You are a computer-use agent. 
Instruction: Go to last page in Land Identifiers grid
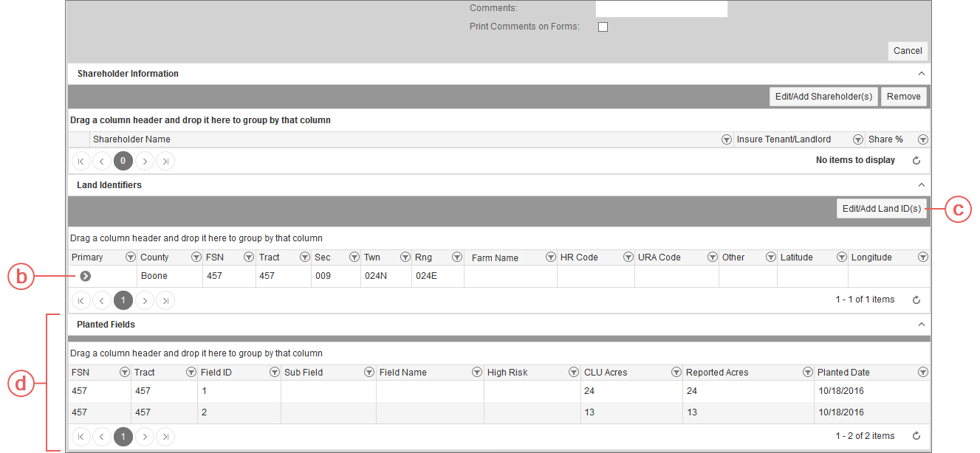165,300
